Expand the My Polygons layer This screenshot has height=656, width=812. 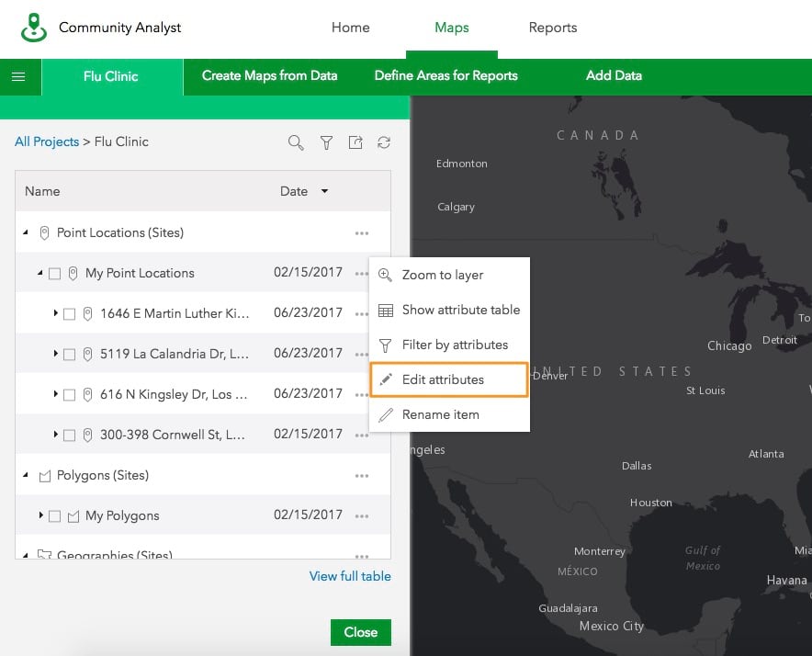tap(41, 515)
